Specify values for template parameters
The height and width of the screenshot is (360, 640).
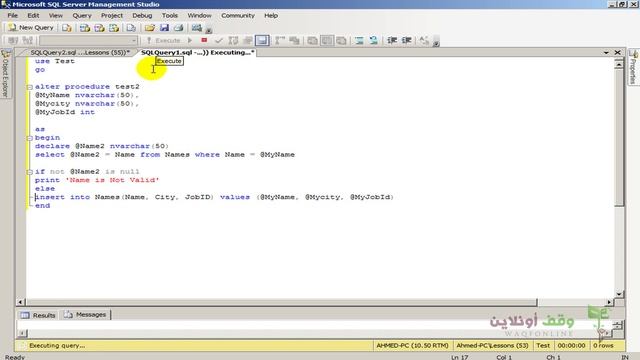click(x=424, y=40)
